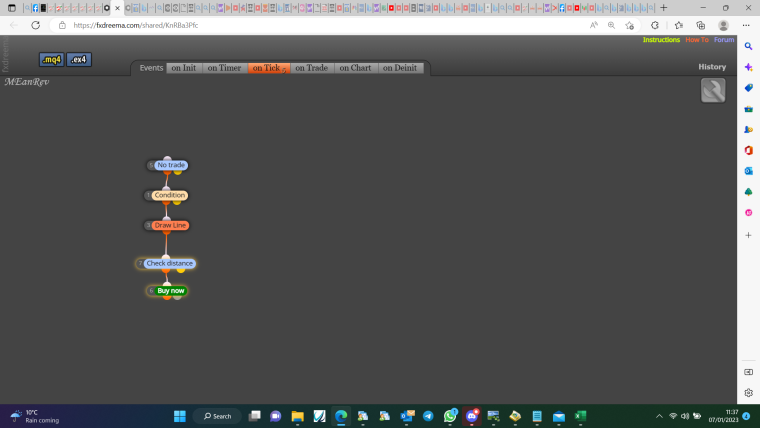
Task: Refresh the page in the browser
Action: [x=35, y=25]
